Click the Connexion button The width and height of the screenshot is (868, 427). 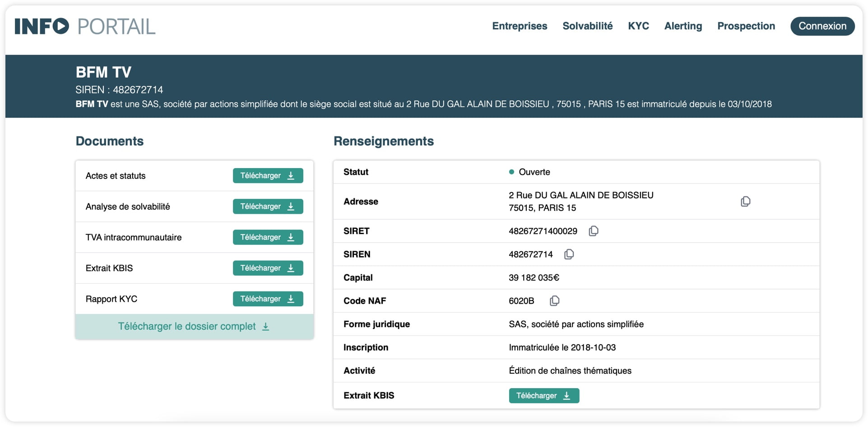822,26
